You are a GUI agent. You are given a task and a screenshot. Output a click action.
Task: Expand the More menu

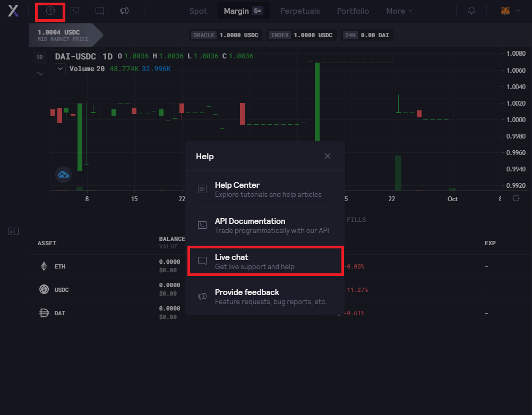coord(399,11)
